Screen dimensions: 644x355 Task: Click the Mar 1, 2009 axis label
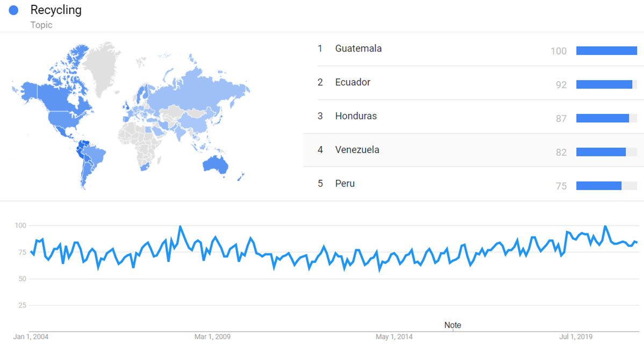(212, 337)
